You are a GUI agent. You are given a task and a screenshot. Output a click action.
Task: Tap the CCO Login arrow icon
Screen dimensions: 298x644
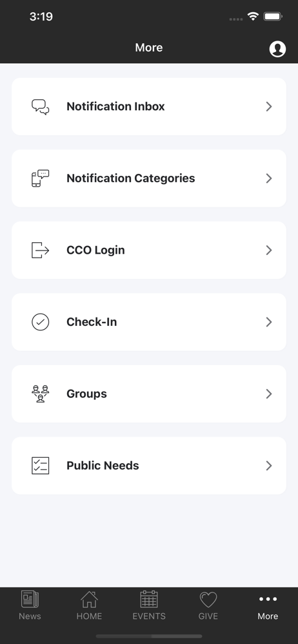pyautogui.click(x=41, y=250)
